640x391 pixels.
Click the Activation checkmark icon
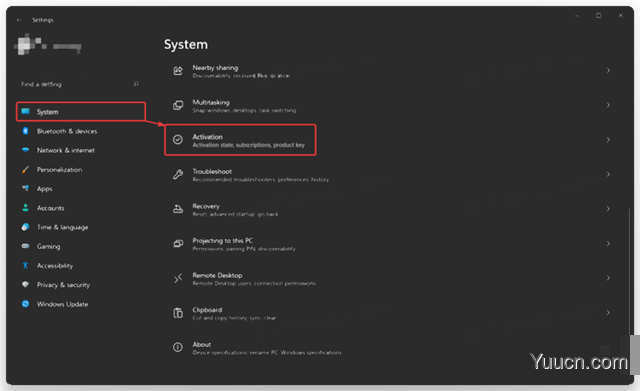click(x=178, y=140)
